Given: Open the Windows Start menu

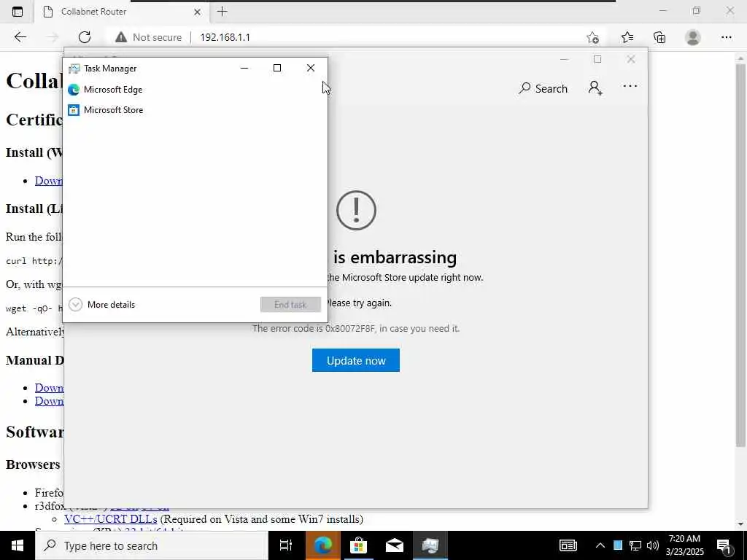Looking at the screenshot, I should click(x=18, y=545).
